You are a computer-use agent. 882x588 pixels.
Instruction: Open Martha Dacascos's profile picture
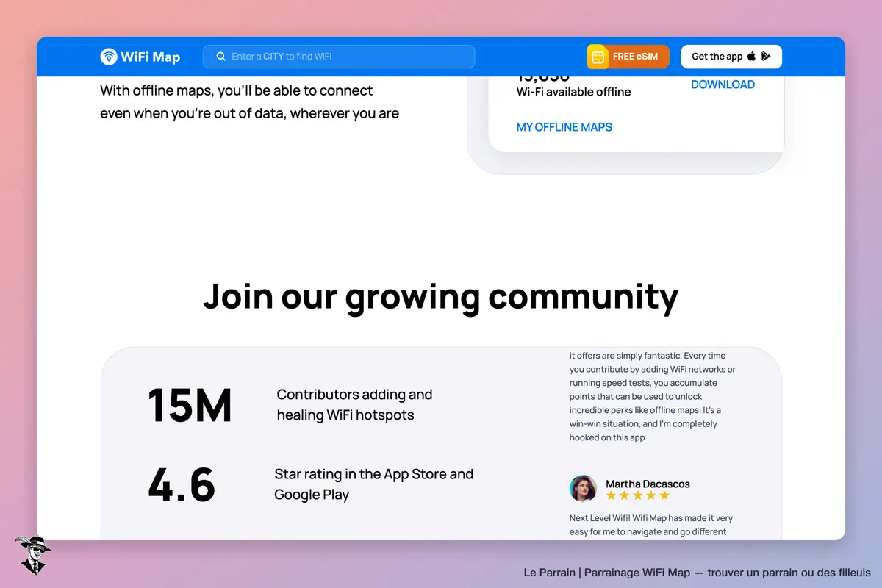[583, 488]
